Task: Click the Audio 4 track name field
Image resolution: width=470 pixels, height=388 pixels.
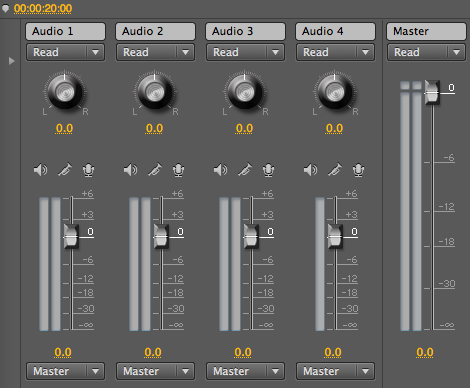Action: coord(335,31)
